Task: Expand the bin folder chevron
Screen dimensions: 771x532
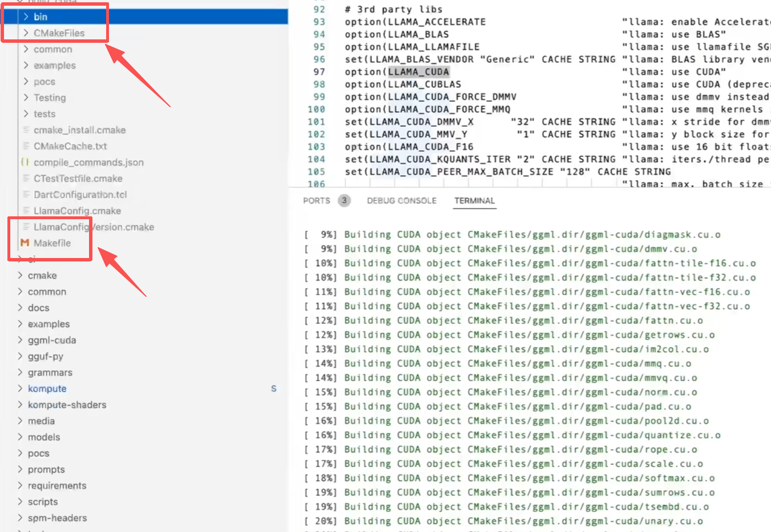Action: coord(26,17)
